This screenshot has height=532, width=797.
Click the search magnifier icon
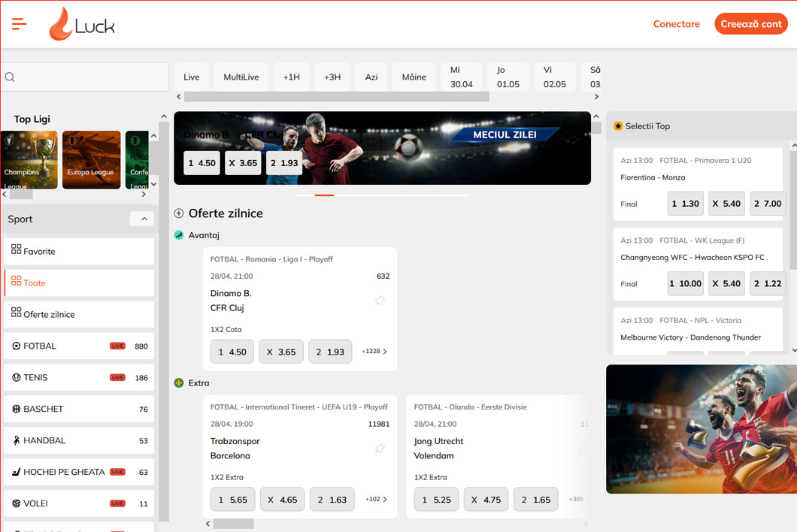click(11, 77)
